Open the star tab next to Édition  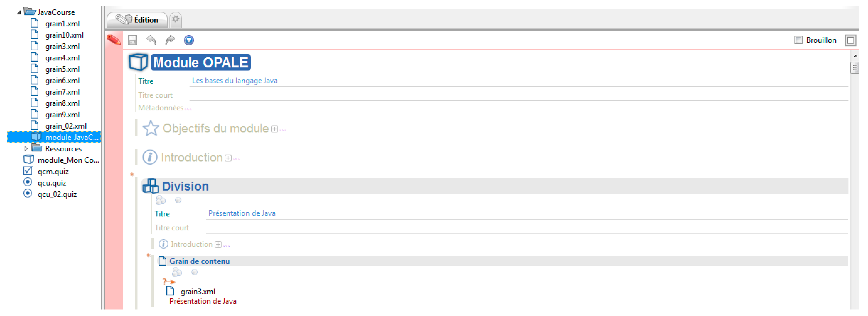176,19
